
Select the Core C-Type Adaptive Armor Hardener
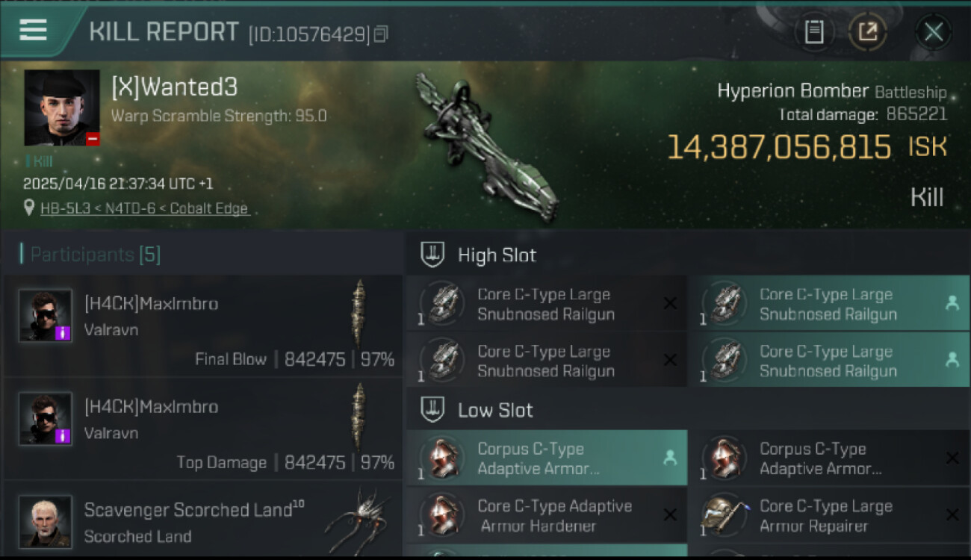(x=546, y=516)
